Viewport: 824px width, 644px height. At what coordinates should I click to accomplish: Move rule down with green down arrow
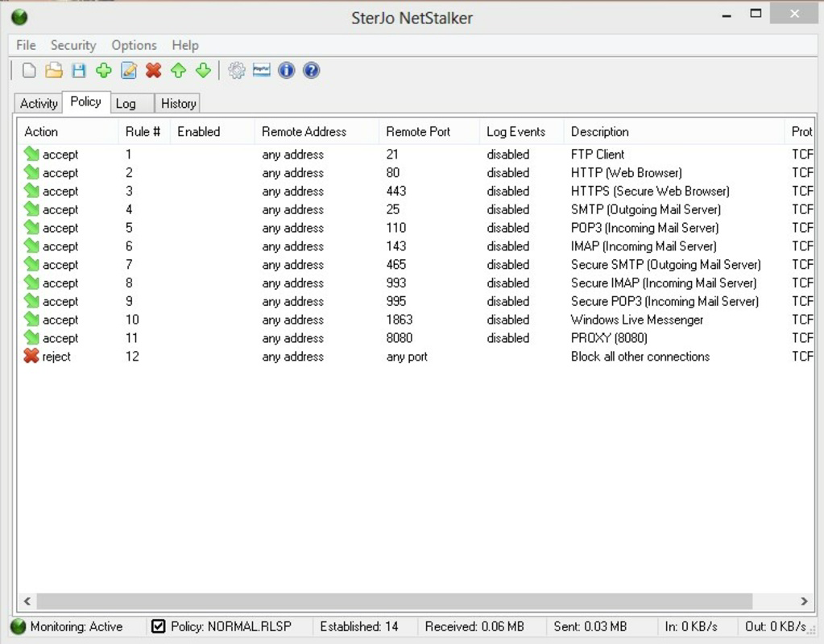(203, 70)
